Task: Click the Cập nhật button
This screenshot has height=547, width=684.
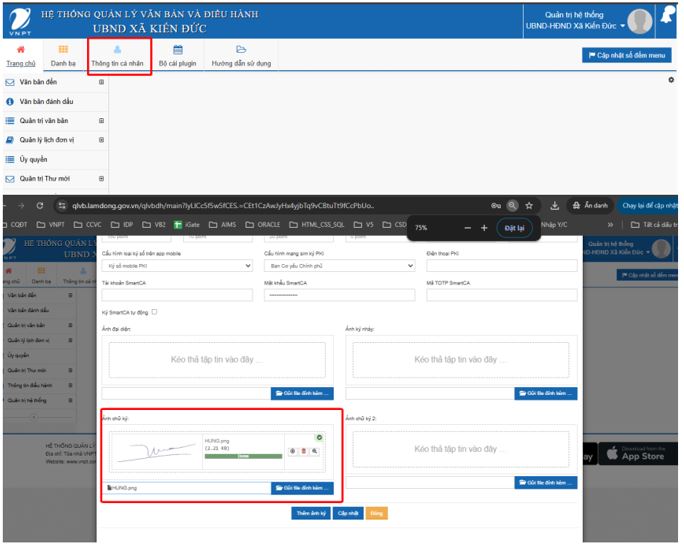Action: (347, 513)
